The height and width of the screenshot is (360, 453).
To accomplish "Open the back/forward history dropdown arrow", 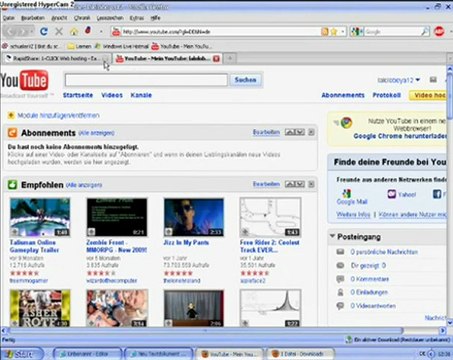I will (x=32, y=32).
